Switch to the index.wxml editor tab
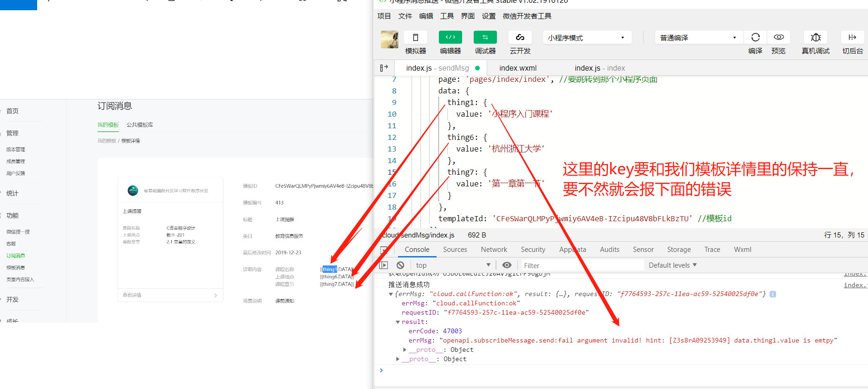Viewport: 868px width, 389px height. [518, 68]
